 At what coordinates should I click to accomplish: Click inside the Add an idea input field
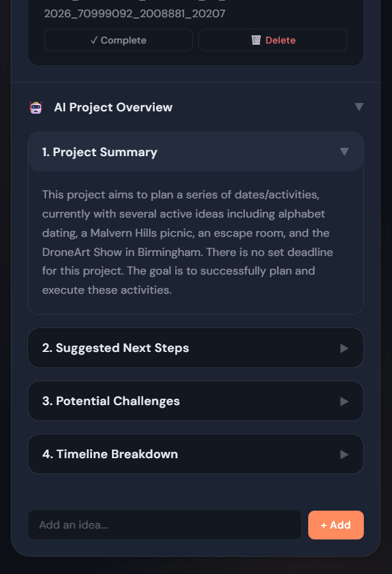164,525
